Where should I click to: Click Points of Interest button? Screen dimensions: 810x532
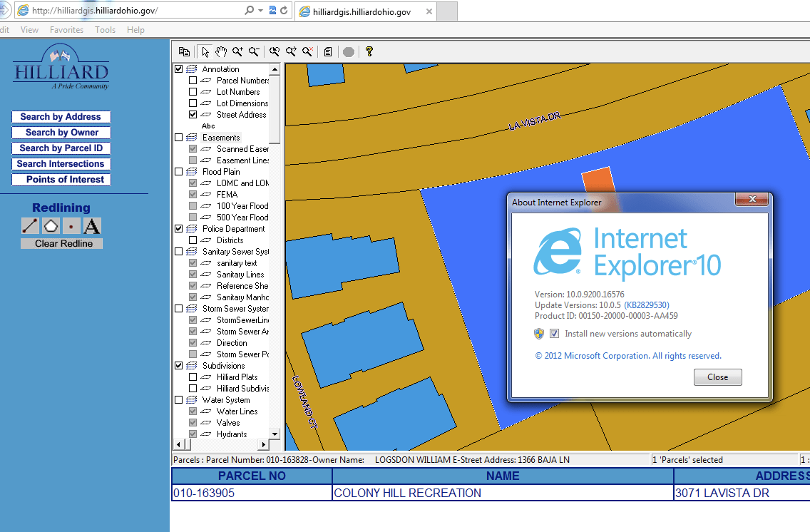pyautogui.click(x=61, y=179)
